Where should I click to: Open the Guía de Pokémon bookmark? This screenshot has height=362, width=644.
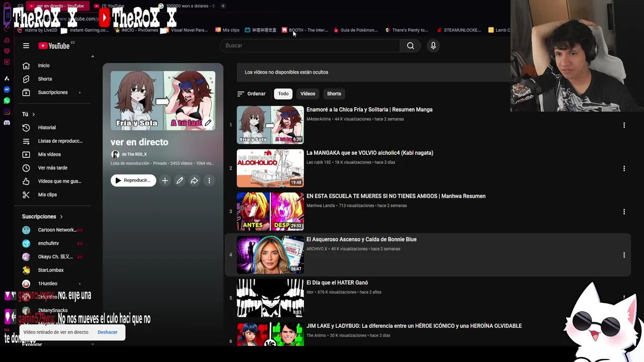pos(356,30)
